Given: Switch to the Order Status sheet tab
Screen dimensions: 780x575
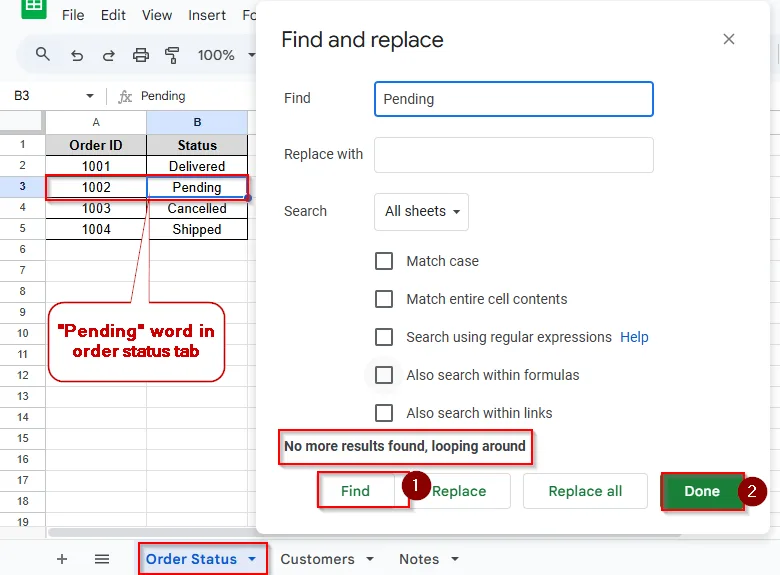Looking at the screenshot, I should tap(191, 559).
